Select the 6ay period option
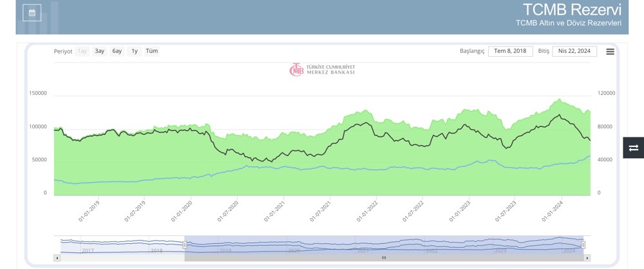Image resolution: width=644 pixels, height=269 pixels. click(x=117, y=51)
